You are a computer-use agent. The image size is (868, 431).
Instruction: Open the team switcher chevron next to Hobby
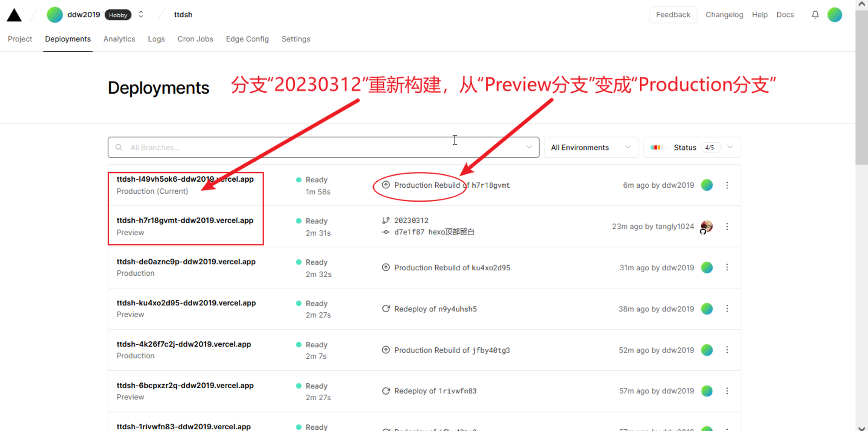tap(141, 14)
